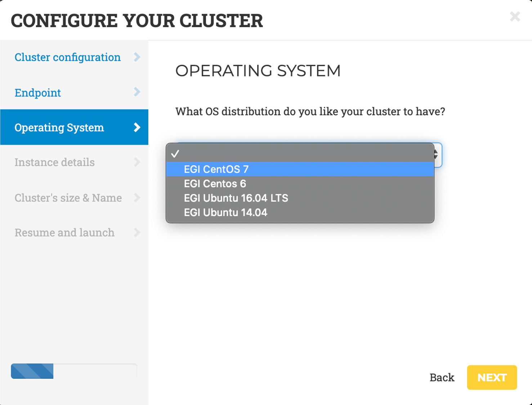Click the chevron next to Instance details
The height and width of the screenshot is (405, 532).
(137, 162)
